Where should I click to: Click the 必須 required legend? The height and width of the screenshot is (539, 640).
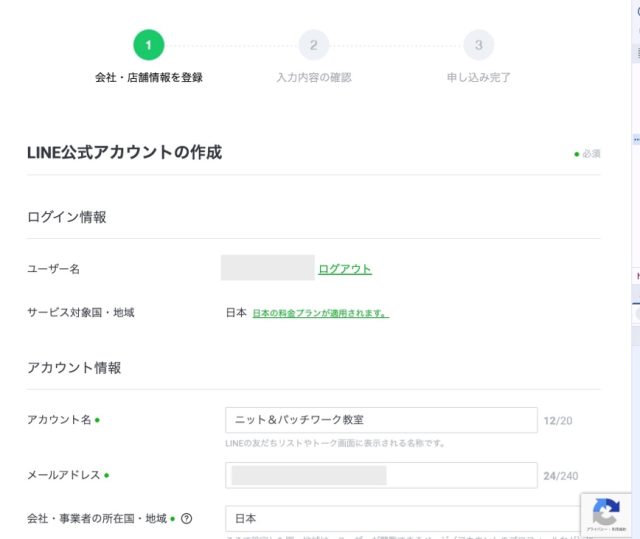pos(587,154)
